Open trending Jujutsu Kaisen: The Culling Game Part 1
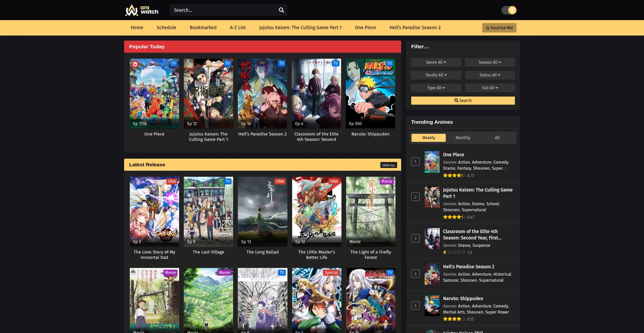The width and height of the screenshot is (644, 333). 478,193
